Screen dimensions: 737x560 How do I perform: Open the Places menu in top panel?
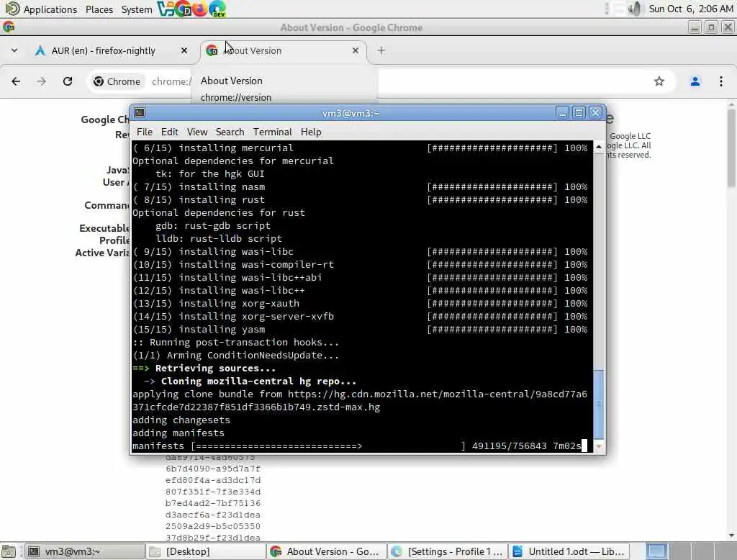pyautogui.click(x=99, y=9)
